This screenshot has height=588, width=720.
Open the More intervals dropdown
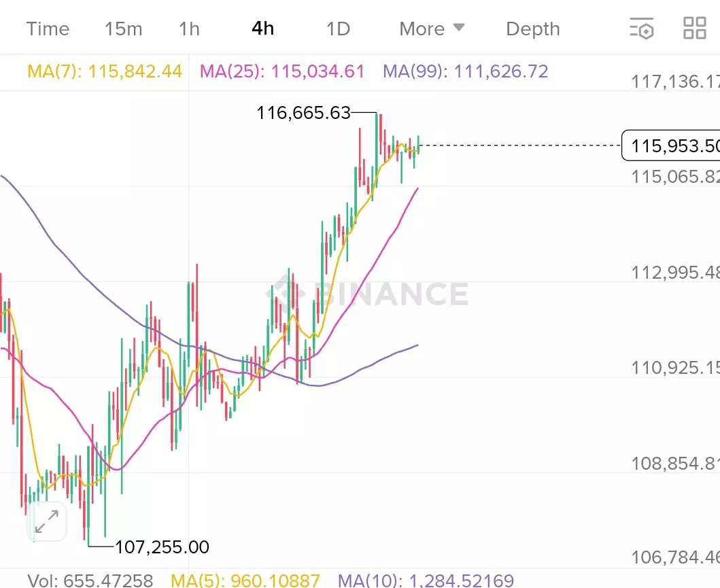(422, 29)
